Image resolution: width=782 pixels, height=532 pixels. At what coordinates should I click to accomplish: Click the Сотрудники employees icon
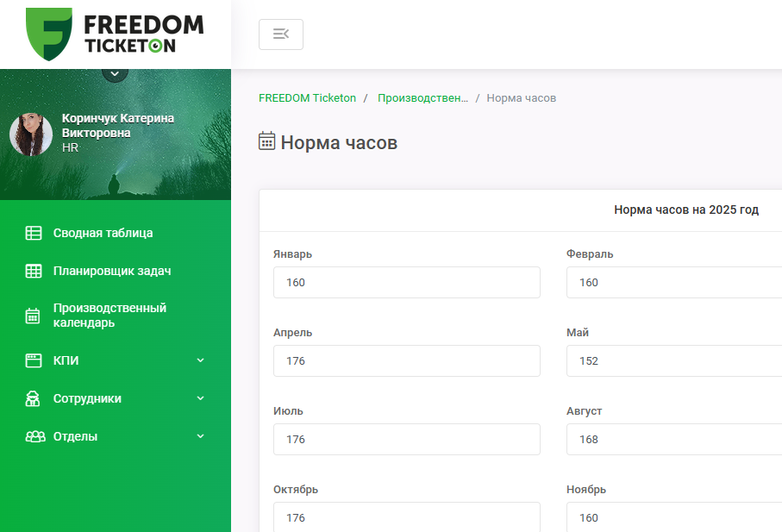click(x=33, y=398)
